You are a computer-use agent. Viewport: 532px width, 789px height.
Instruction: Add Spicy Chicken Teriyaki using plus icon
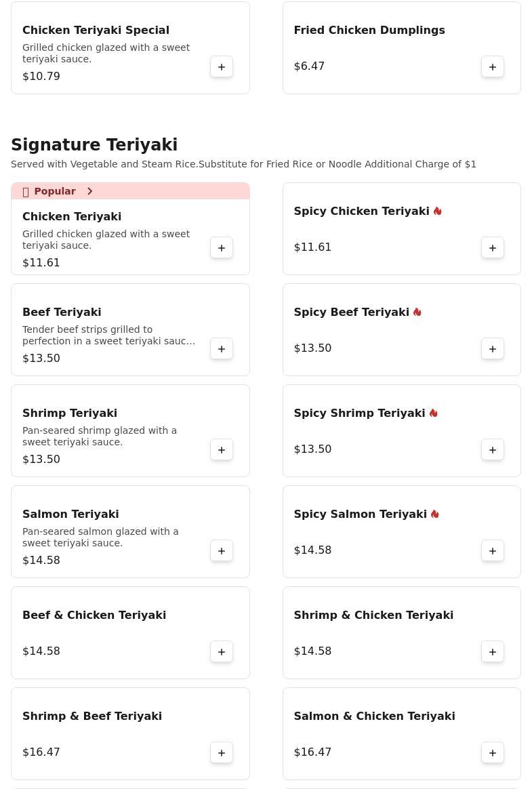(493, 248)
